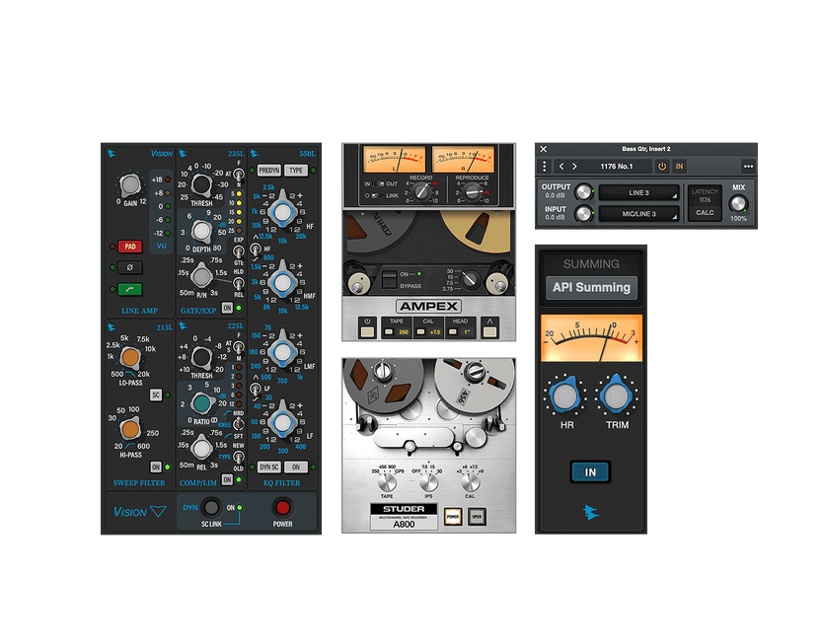Turn on the GATE/EXP section
821x644 pixels.
coord(227,307)
